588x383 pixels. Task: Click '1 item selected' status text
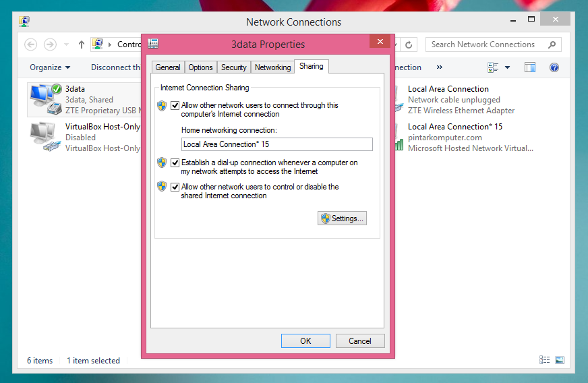(93, 361)
